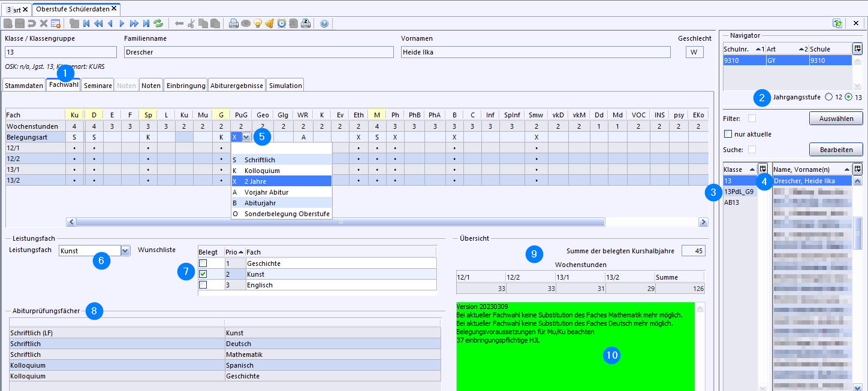Choose 'Kolloquium' in Belegungsart list
Screen dimensions: 868x391
tap(281, 171)
